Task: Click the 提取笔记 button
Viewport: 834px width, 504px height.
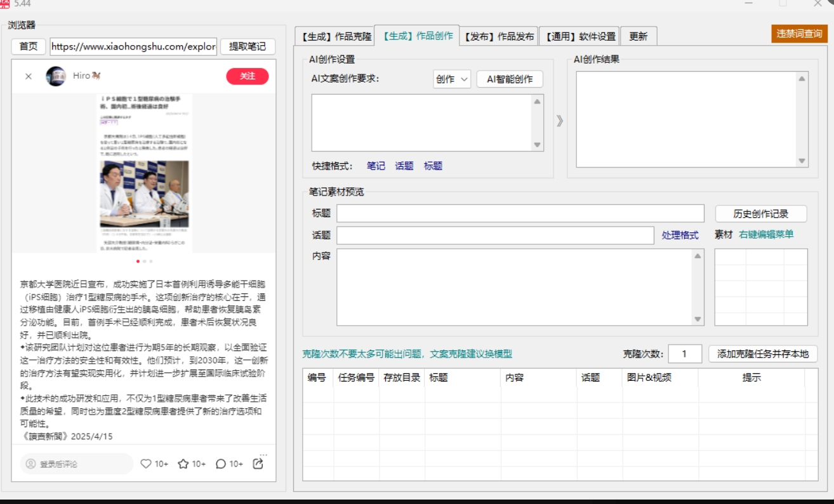Action: click(248, 46)
